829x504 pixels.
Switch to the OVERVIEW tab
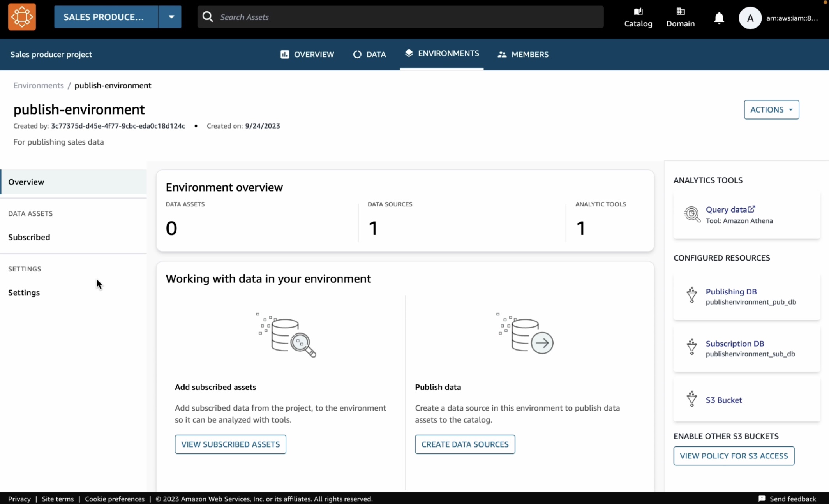pos(307,54)
